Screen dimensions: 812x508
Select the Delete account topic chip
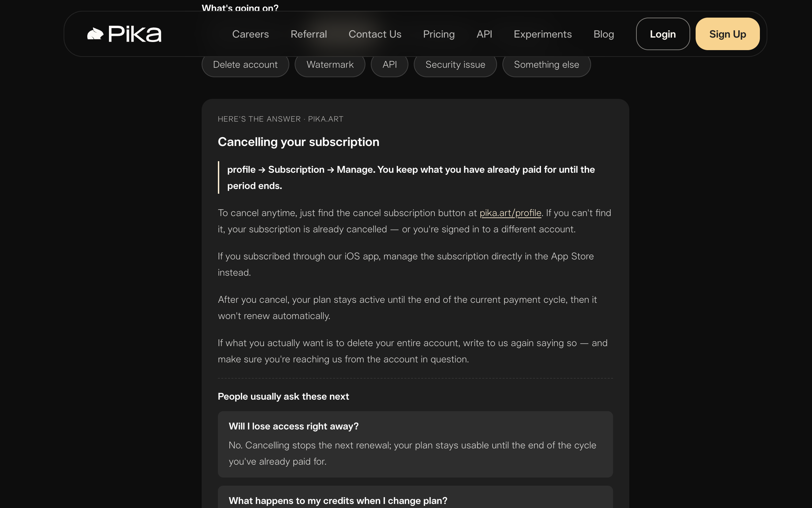245,64
